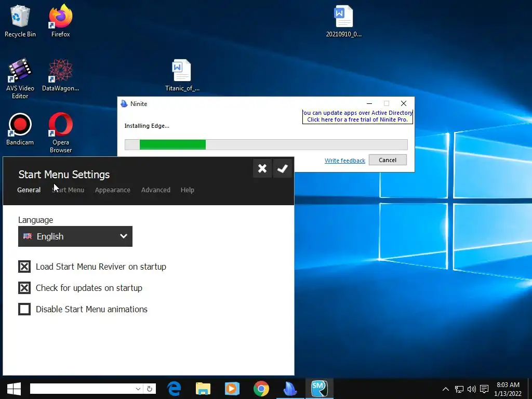This screenshot has width=532, height=399.
Task: Click the taskbar address input field
Action: coord(82,389)
